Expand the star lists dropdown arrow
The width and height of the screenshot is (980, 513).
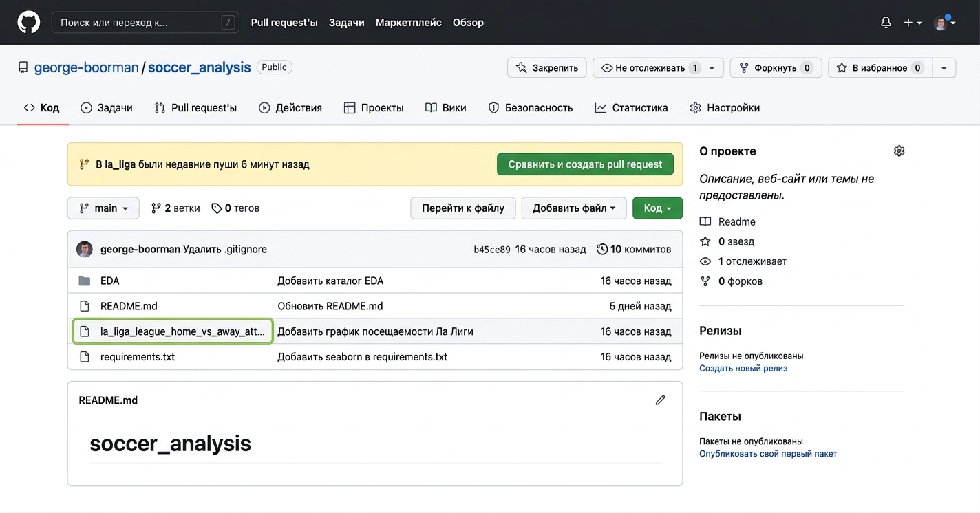coord(944,68)
